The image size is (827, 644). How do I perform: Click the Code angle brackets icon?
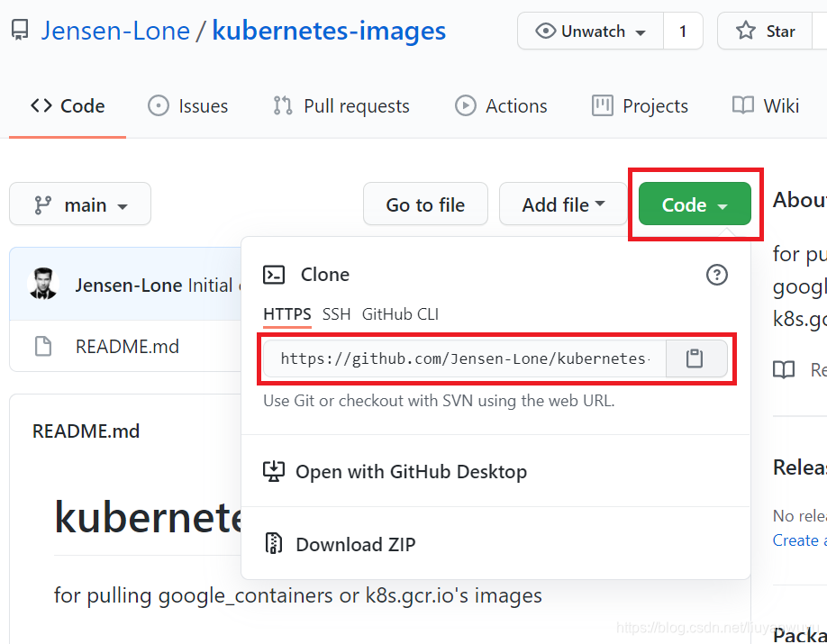[x=41, y=105]
